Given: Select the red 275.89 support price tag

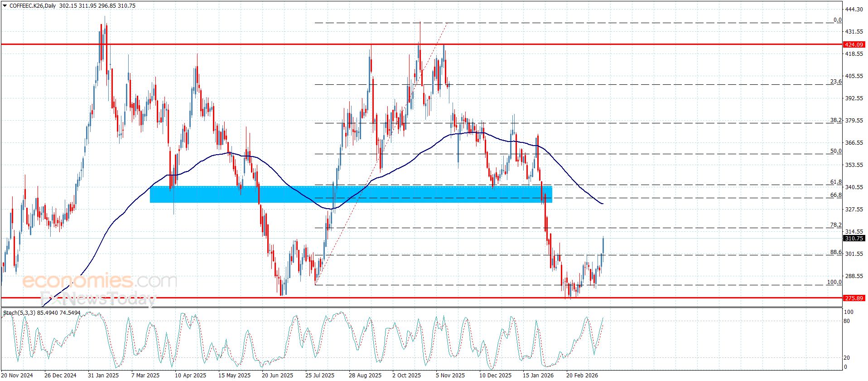Looking at the screenshot, I should 854,298.
